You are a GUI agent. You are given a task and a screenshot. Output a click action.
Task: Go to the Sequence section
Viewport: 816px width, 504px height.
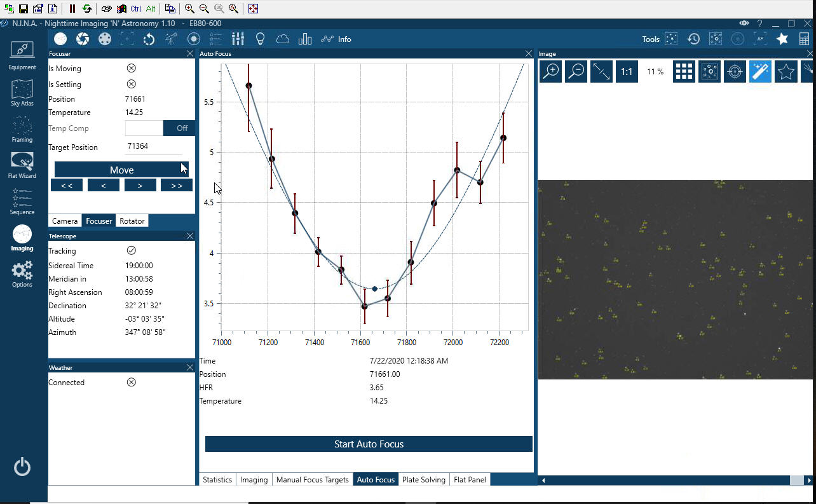[22, 201]
